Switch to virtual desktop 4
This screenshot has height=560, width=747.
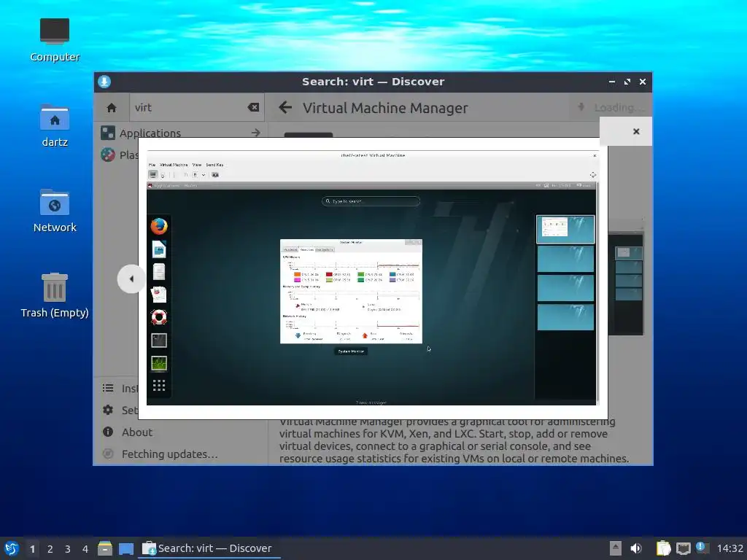(x=85, y=549)
